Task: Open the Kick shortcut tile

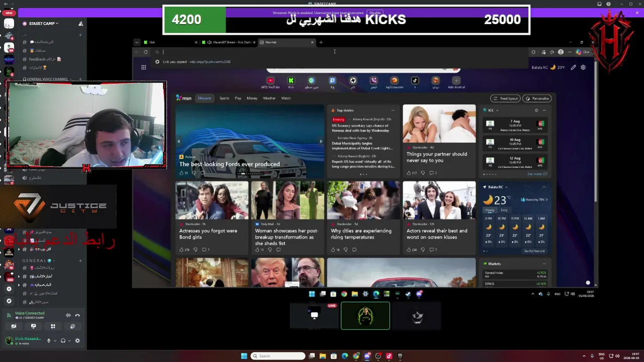Action: click(x=291, y=82)
